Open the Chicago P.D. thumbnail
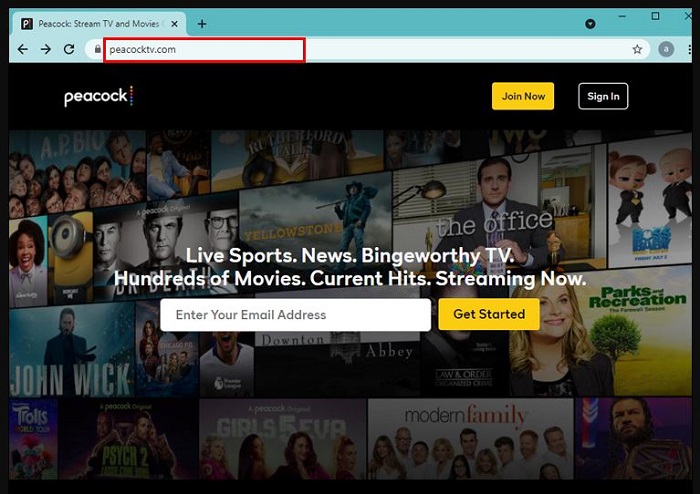 pyautogui.click(x=166, y=350)
